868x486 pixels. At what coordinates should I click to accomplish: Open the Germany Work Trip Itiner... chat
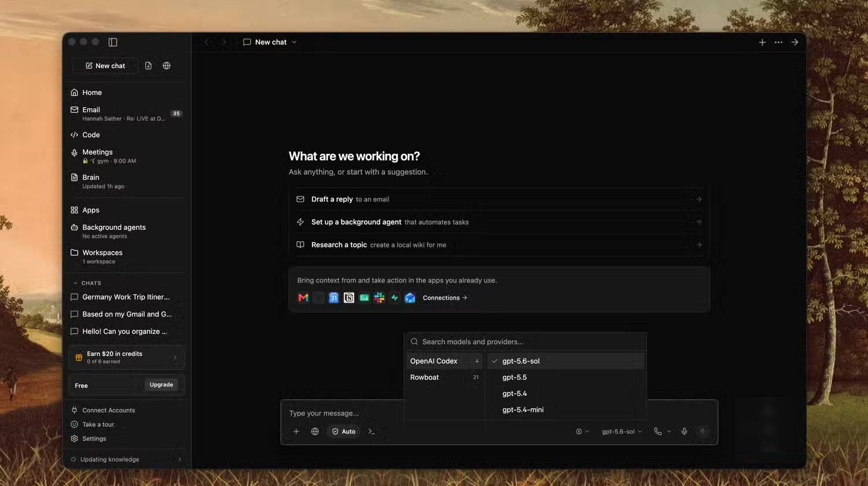(126, 297)
